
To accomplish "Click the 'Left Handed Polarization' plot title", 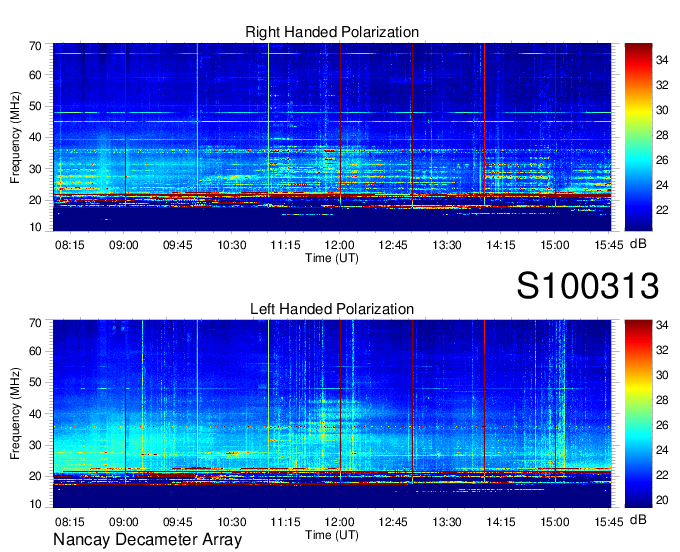I will pyautogui.click(x=332, y=309).
